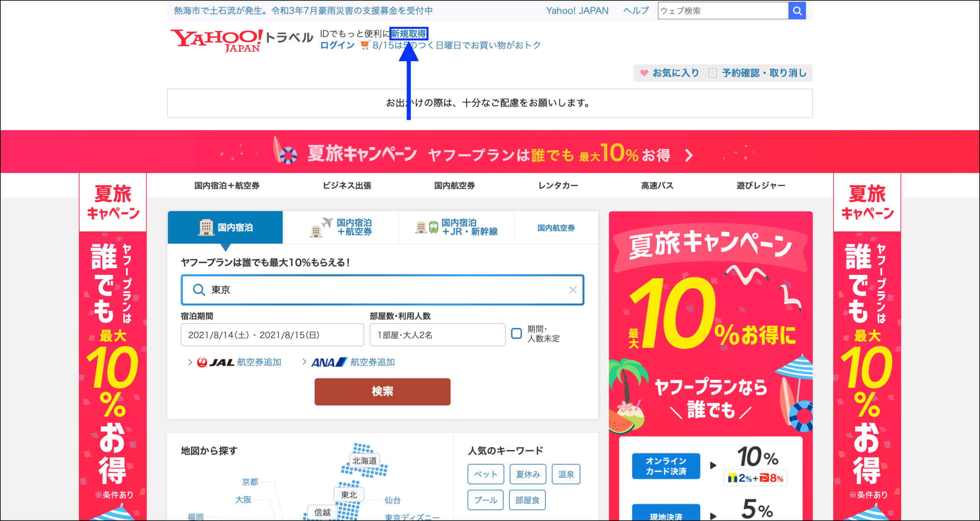Select the 部屋食 keyword tag
This screenshot has height=521, width=980.
pos(527,500)
